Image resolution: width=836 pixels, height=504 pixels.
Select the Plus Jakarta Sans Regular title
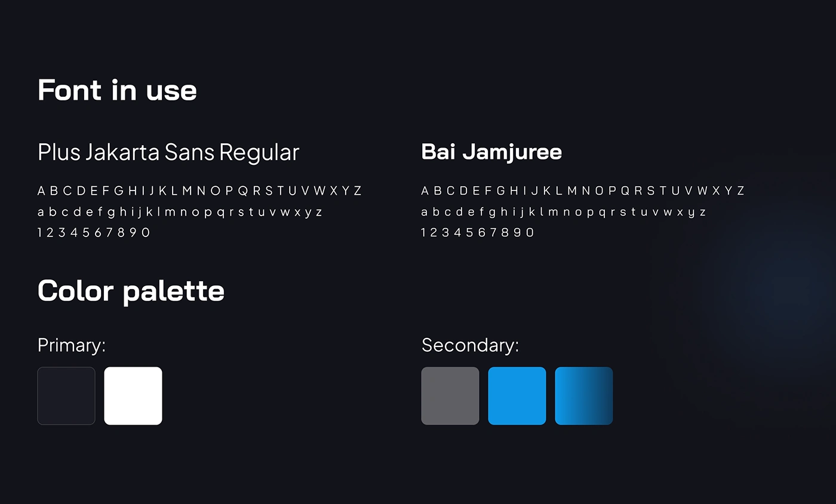coord(168,152)
